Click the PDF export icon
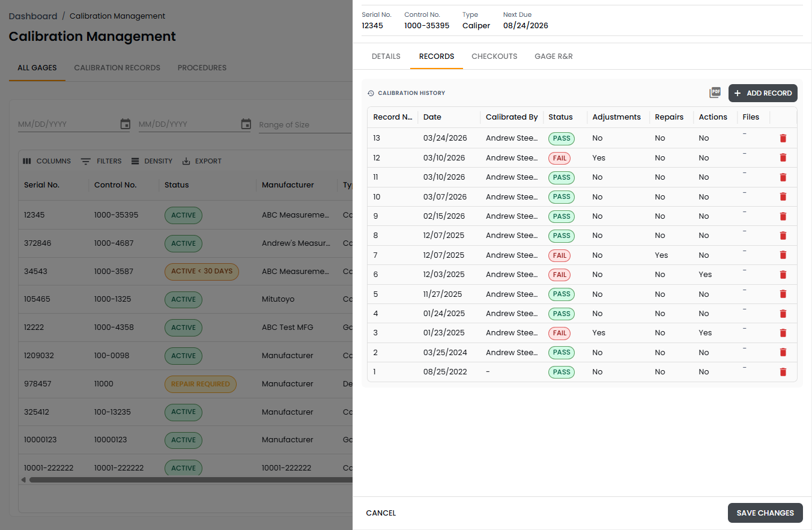The image size is (812, 530). pos(715,93)
